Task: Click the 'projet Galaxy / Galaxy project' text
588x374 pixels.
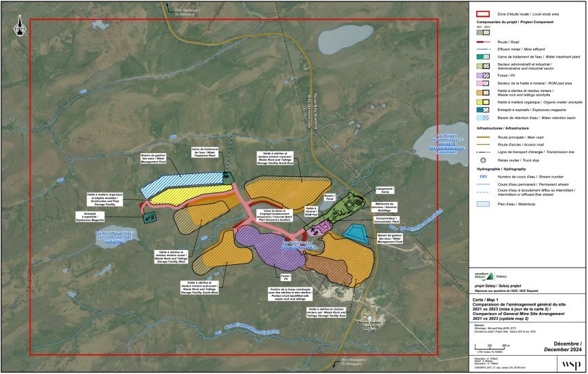Action: tap(498, 285)
